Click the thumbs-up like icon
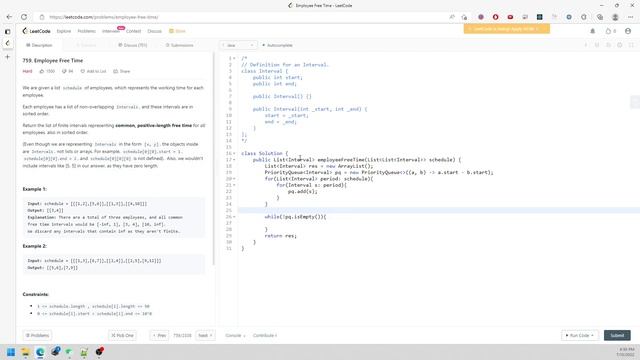 [x=42, y=71]
